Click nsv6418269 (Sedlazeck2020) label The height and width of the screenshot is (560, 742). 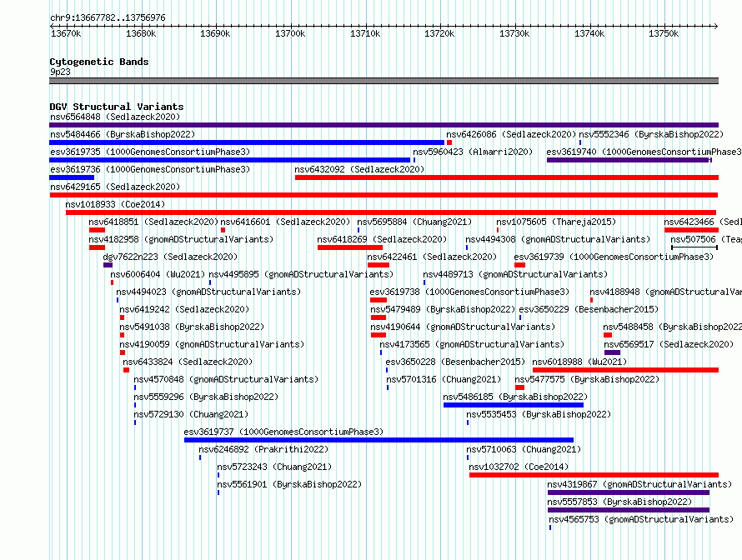(x=382, y=239)
